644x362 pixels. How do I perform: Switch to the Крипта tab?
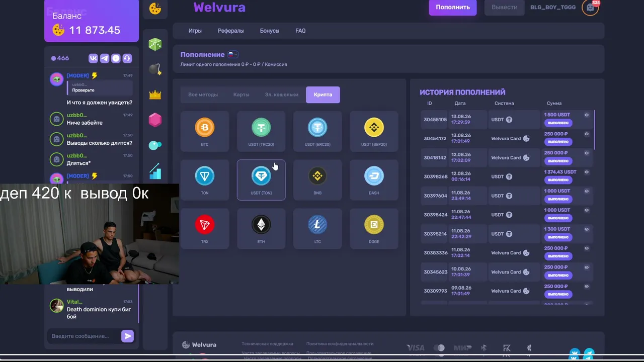point(323,95)
